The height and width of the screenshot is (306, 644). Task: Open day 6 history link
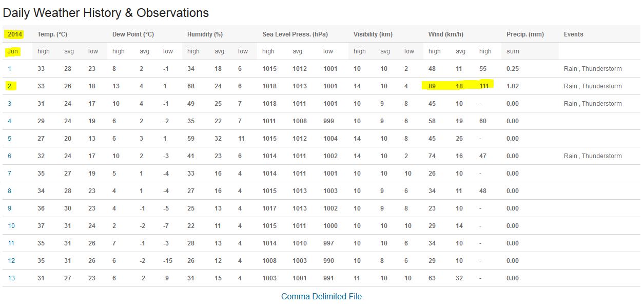(x=10, y=156)
